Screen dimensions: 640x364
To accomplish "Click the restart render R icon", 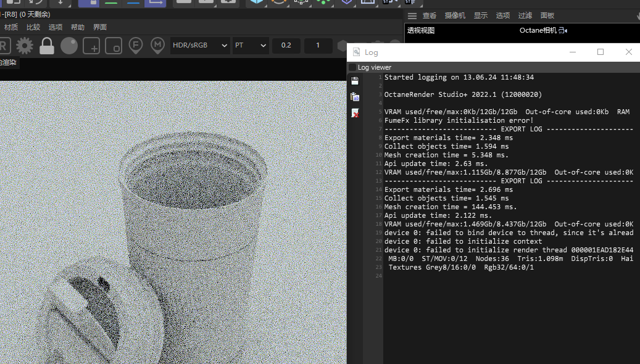I will pyautogui.click(x=4, y=46).
